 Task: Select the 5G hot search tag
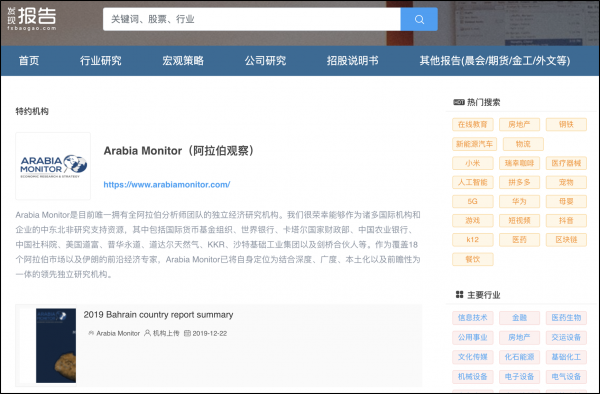[x=473, y=201]
